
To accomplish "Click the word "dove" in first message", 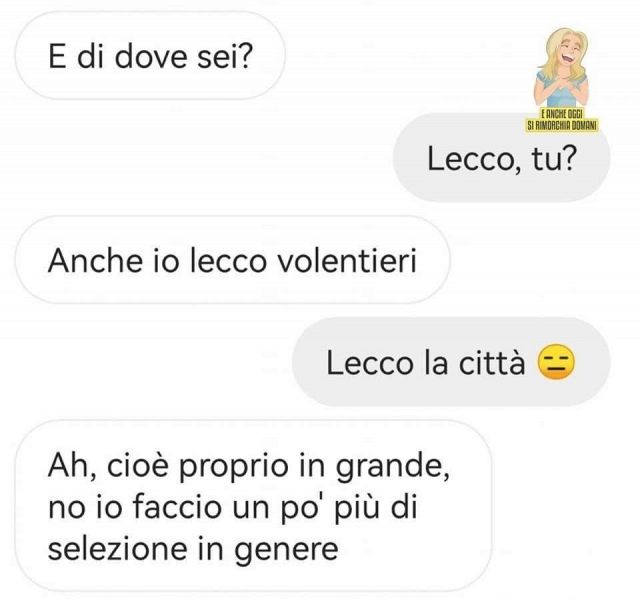I will tap(150, 56).
